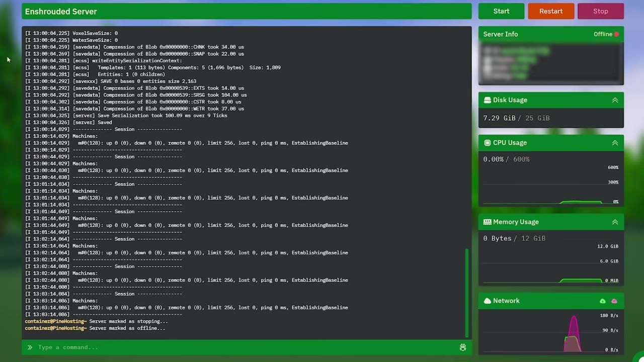Click the 'Blob 0x00000000::WETR' compression line
Screen dimensions: 644x362
[134, 109]
